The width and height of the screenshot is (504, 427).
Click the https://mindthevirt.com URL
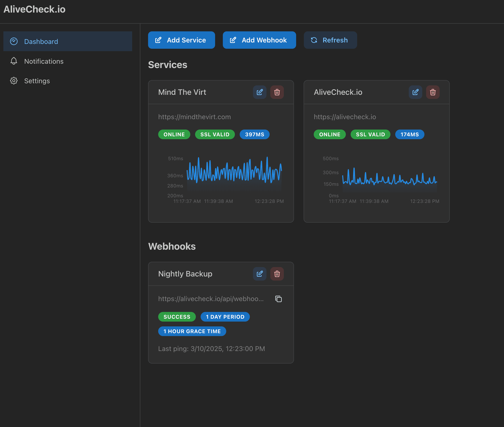tap(195, 117)
